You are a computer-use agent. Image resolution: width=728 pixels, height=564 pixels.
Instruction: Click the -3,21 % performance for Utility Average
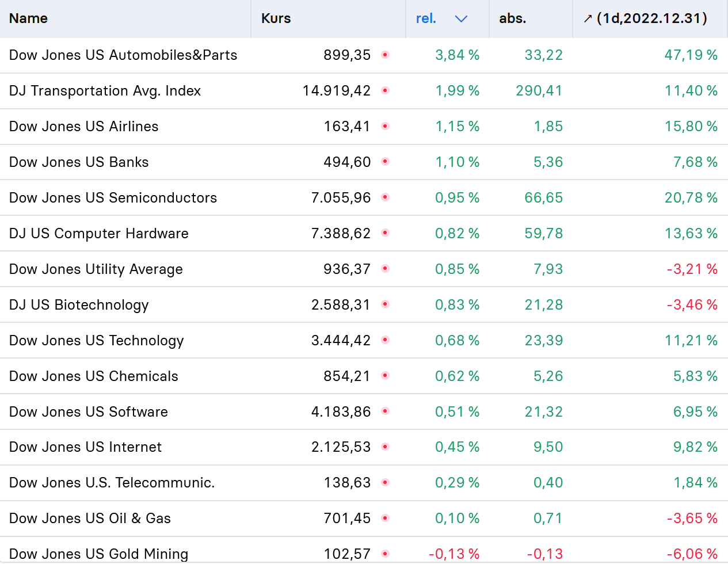click(x=692, y=269)
